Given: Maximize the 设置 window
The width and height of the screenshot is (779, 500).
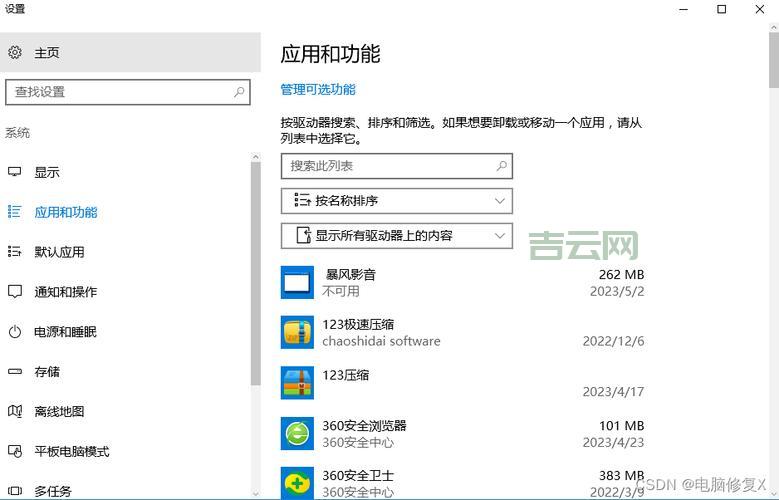Looking at the screenshot, I should [722, 9].
